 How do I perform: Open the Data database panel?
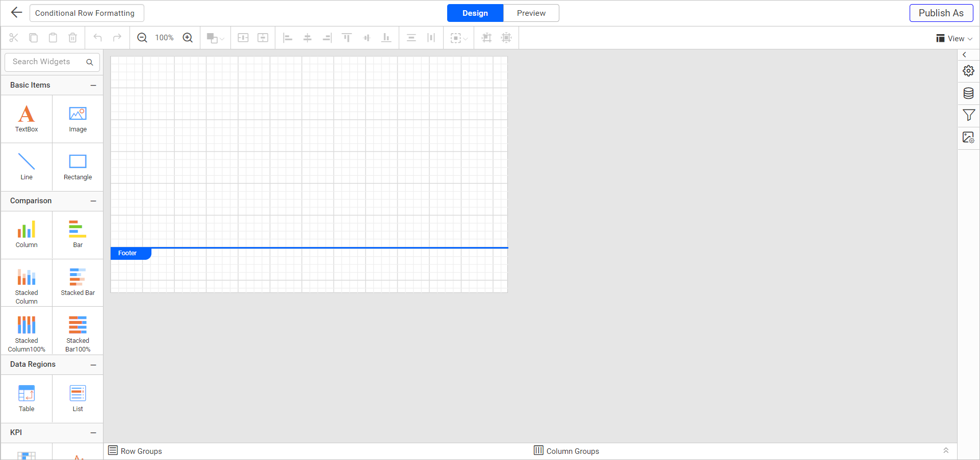coord(969,93)
